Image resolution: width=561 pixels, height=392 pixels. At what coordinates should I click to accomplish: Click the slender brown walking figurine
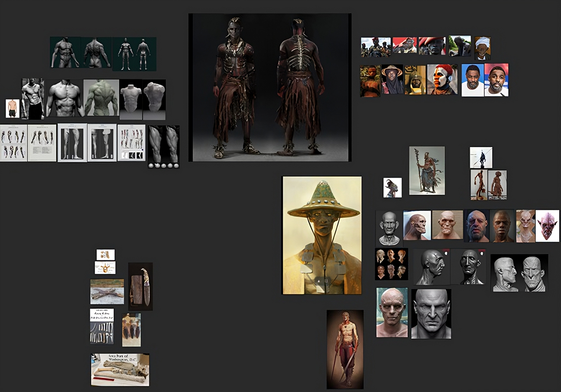point(479,184)
